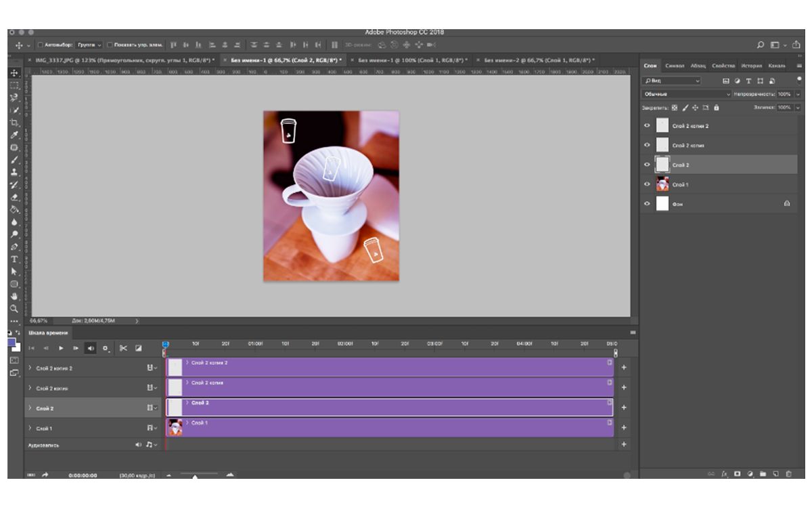Open the Вид layer filter dropdown
The width and height of the screenshot is (812, 508).
click(x=671, y=81)
